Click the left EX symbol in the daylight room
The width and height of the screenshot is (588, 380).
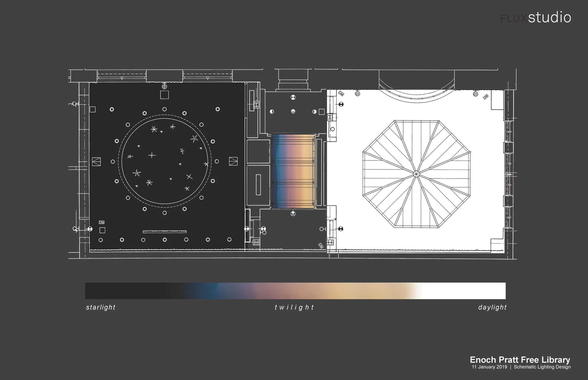[358, 94]
